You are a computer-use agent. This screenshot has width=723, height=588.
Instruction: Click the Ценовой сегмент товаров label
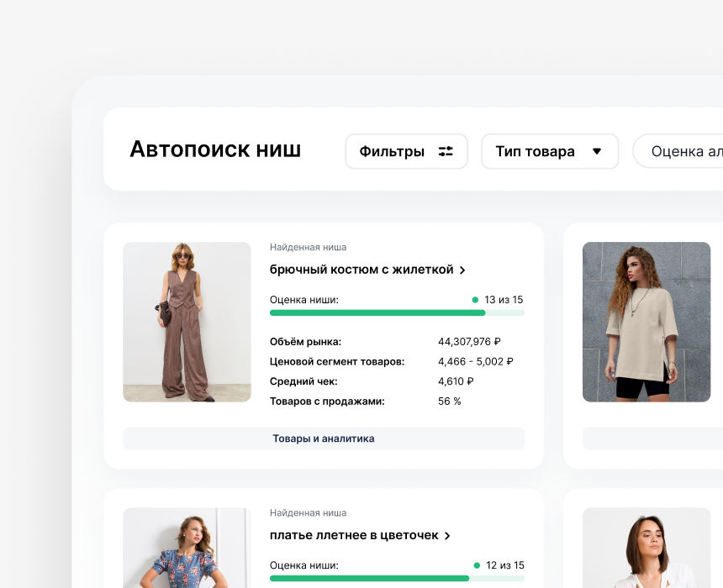(337, 362)
